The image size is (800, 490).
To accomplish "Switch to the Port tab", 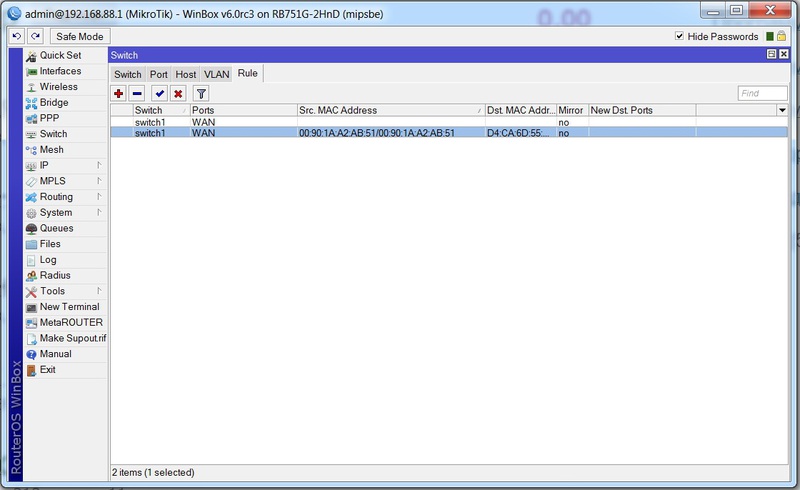I will (159, 75).
